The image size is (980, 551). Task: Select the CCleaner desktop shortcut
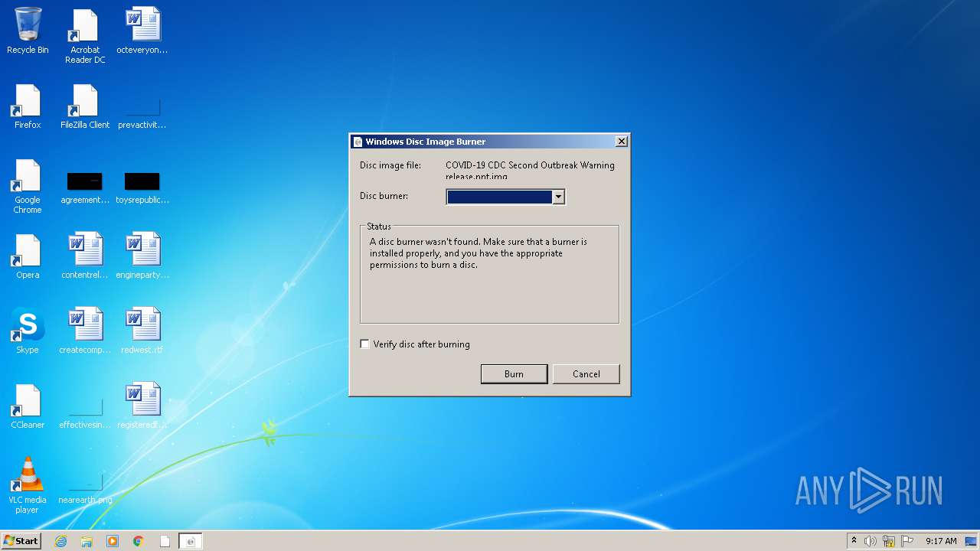28,406
